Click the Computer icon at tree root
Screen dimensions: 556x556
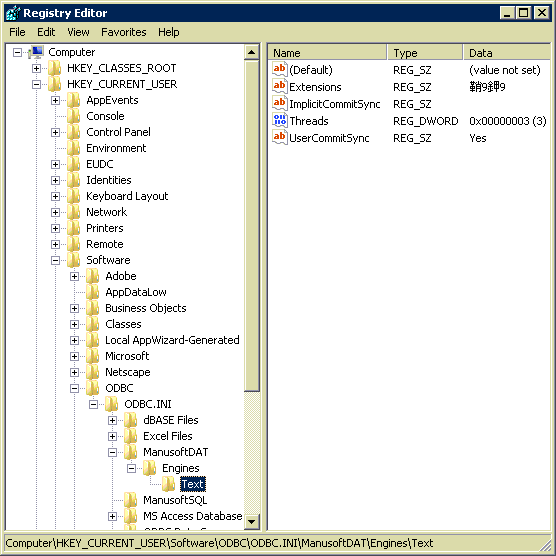coord(36,52)
